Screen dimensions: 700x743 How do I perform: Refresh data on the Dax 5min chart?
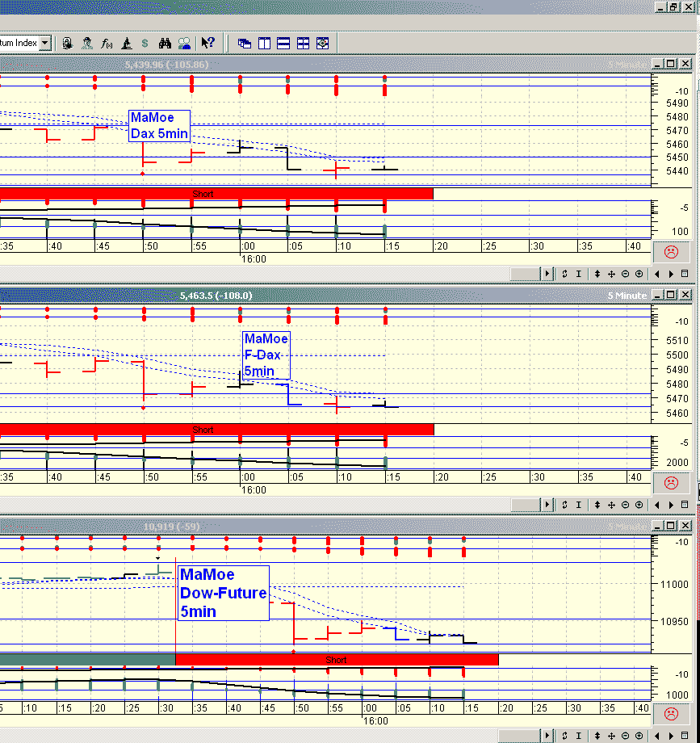564,274
